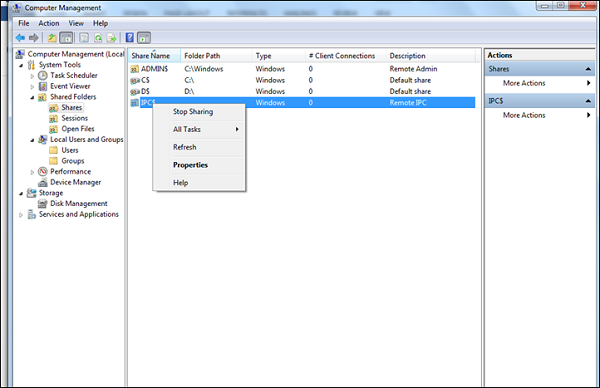Open the Action menu

tap(49, 23)
